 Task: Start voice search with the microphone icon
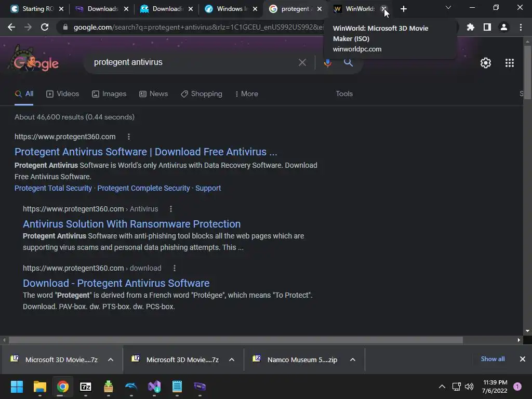[x=327, y=62]
